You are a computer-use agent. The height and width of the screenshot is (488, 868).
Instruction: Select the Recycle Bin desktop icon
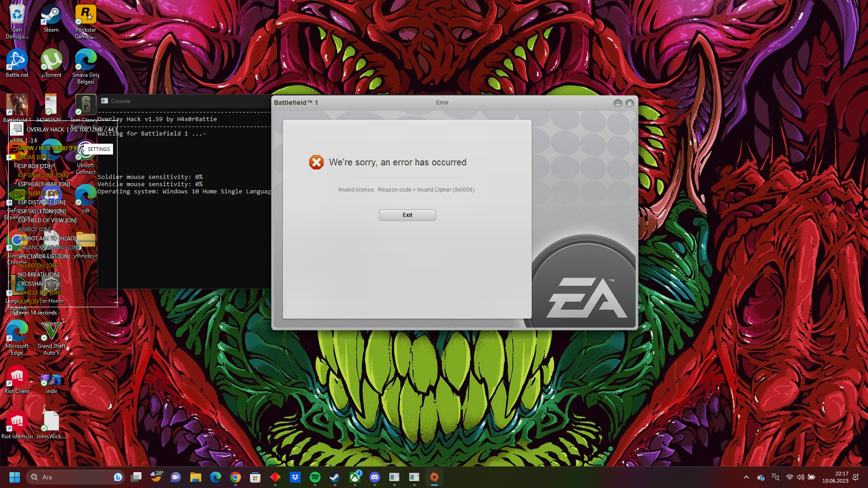coord(17,22)
